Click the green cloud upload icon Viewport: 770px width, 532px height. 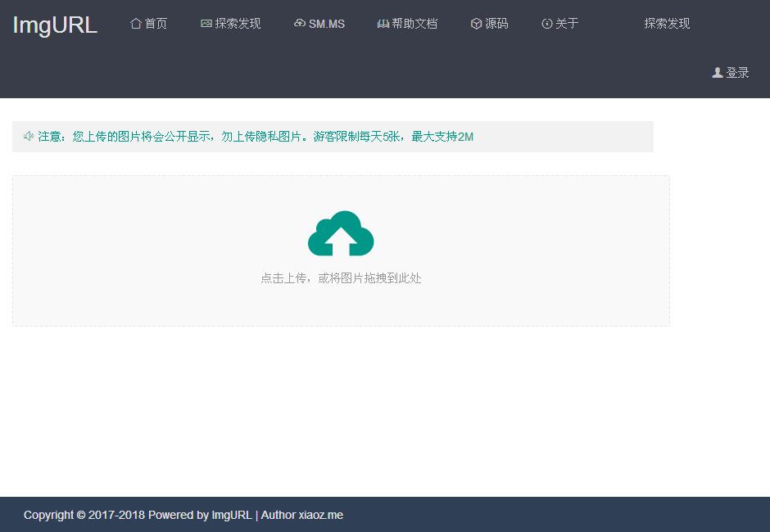[341, 233]
